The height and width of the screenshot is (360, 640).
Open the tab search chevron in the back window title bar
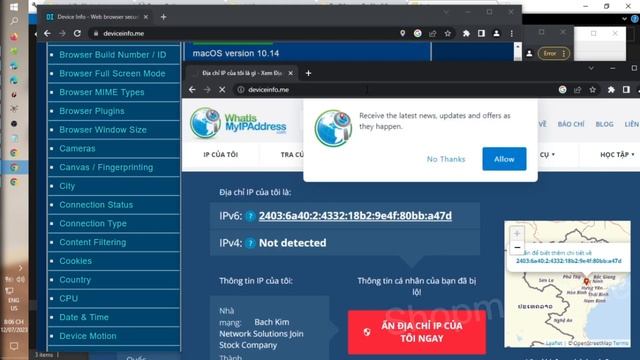tap(446, 12)
